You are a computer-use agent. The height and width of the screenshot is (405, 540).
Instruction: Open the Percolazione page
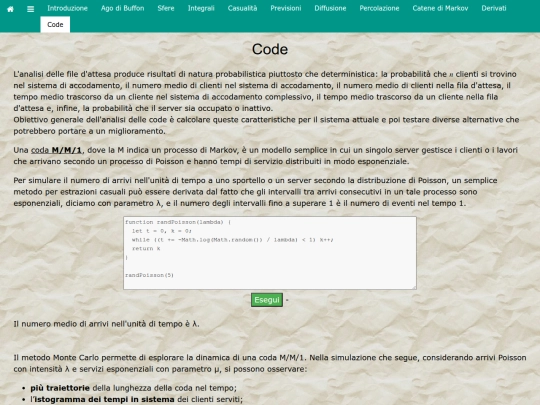379,8
